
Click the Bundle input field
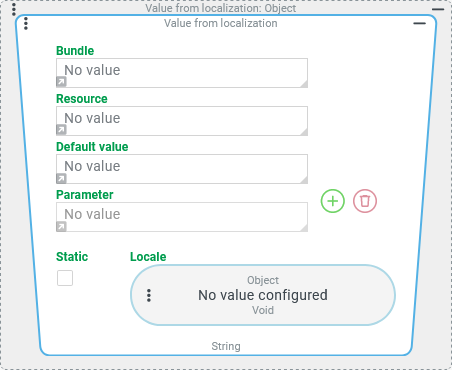coord(182,73)
